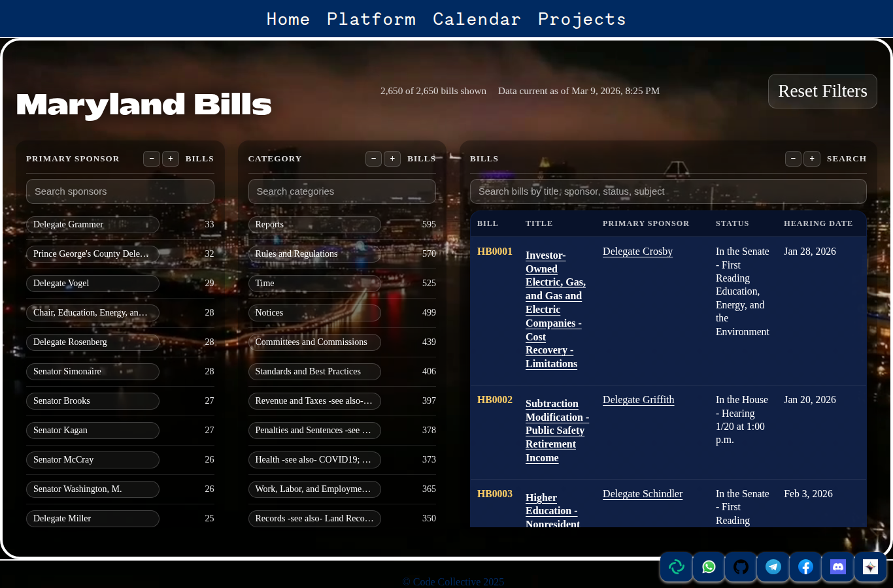
Task: Open the WhatsApp icon in the footer
Action: (708, 567)
